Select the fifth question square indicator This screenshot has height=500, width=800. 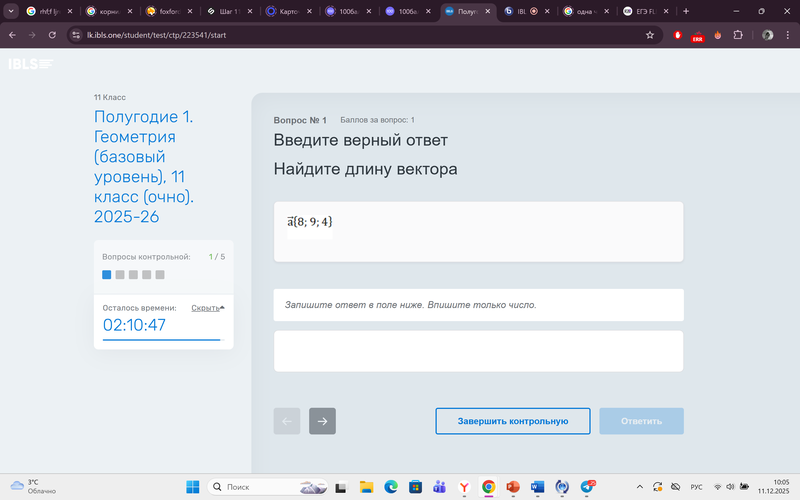[160, 274]
